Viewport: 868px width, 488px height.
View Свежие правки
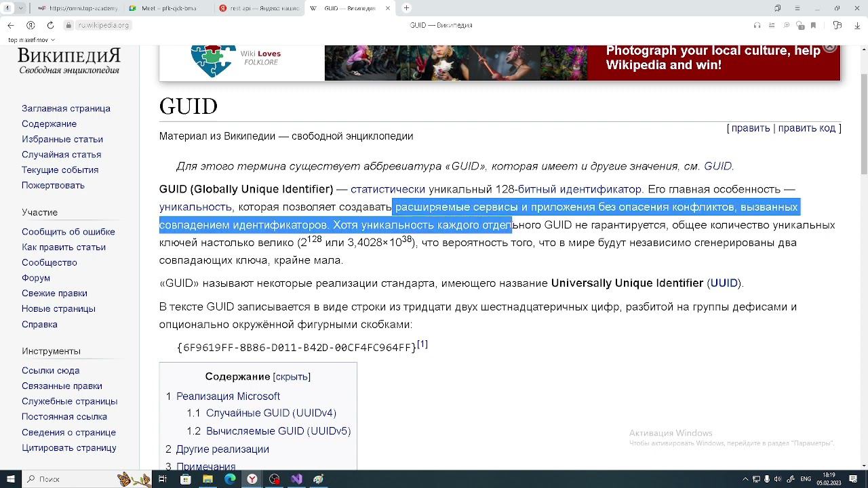pos(54,293)
